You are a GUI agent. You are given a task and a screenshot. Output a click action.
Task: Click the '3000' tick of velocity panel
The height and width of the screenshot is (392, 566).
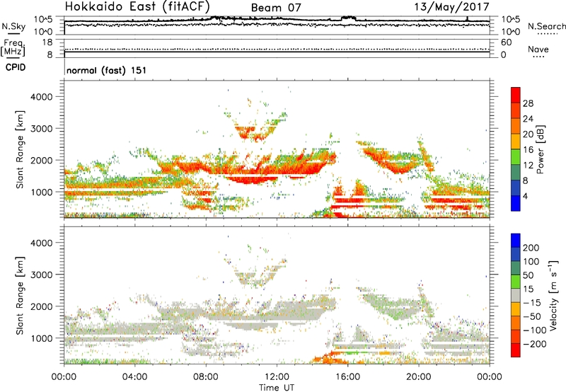coord(42,275)
